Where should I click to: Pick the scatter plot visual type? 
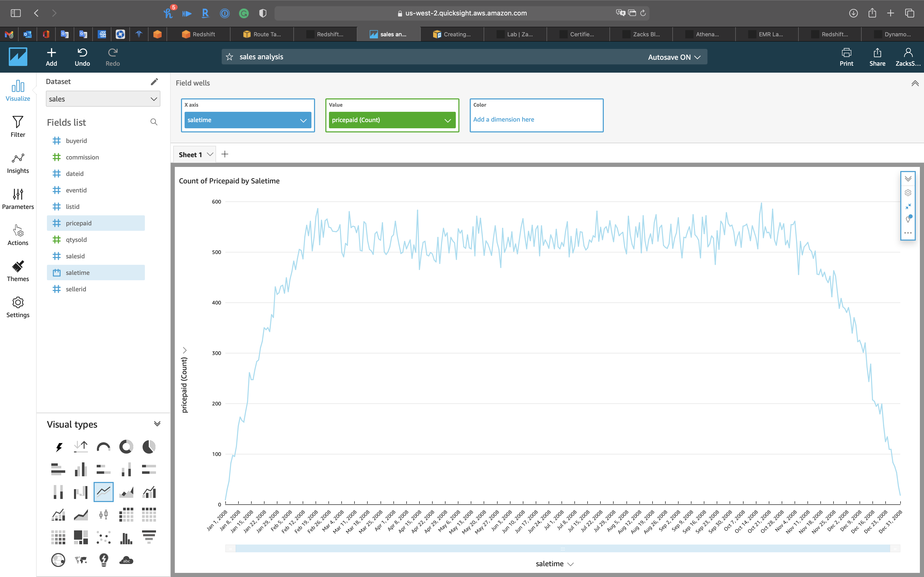(x=103, y=537)
